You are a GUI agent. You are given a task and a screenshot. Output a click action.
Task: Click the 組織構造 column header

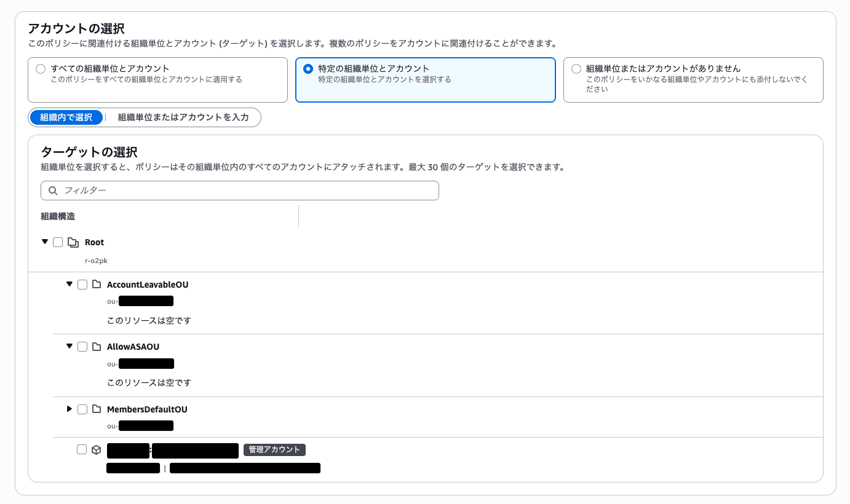tap(58, 216)
